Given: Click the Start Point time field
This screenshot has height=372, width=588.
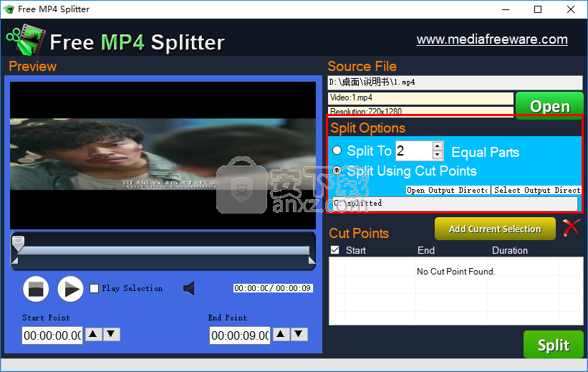Looking at the screenshot, I should tap(52, 335).
